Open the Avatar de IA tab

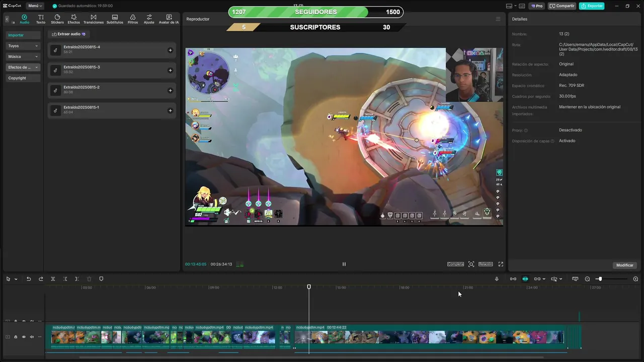pyautogui.click(x=169, y=19)
